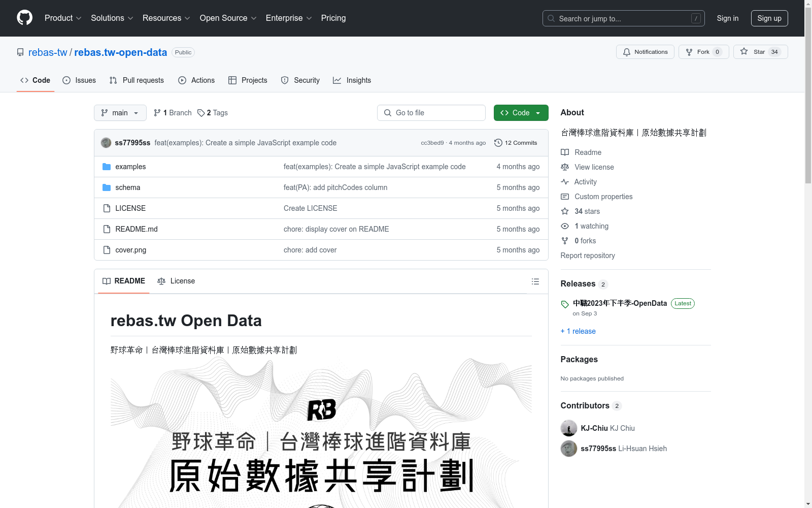Open the rebas-tw owner link
Viewport: 812px width, 508px height.
tap(48, 52)
